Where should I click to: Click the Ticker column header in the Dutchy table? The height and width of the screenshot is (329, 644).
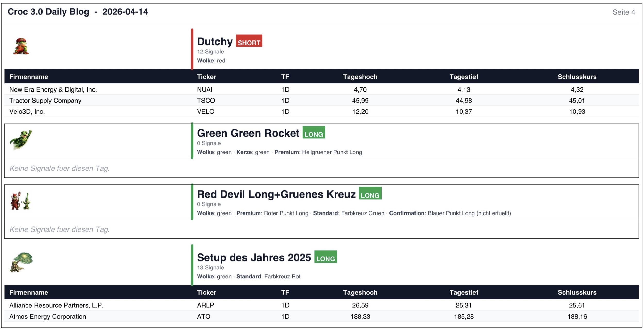(206, 77)
